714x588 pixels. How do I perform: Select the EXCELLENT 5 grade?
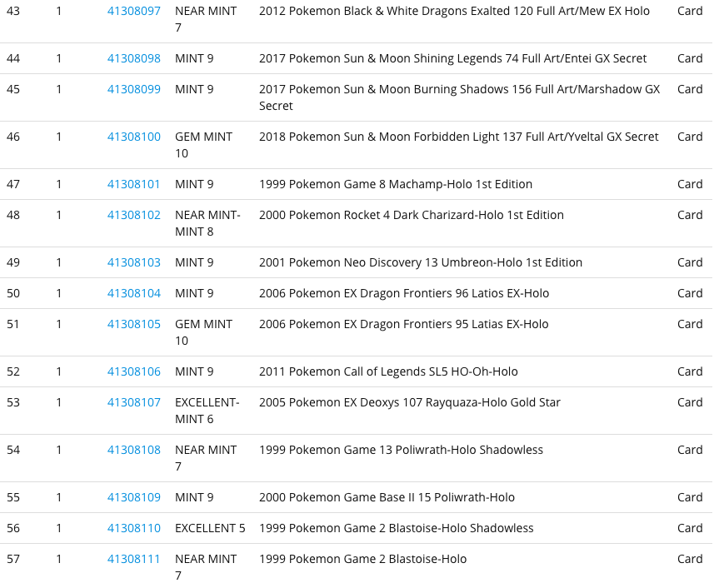210,528
